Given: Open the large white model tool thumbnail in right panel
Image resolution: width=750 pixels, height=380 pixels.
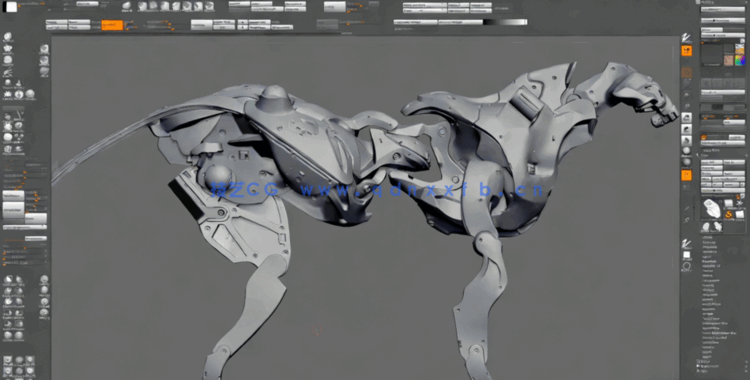Looking at the screenshot, I should tap(712, 209).
